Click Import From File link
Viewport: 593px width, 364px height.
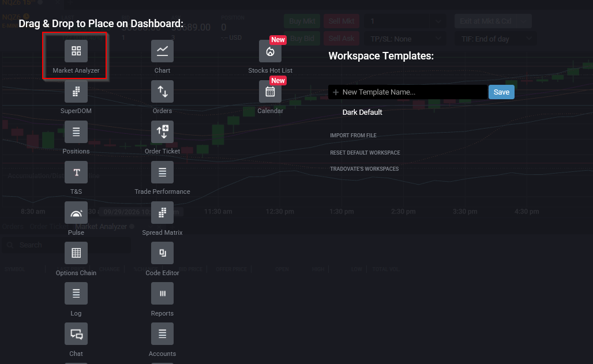[353, 135]
